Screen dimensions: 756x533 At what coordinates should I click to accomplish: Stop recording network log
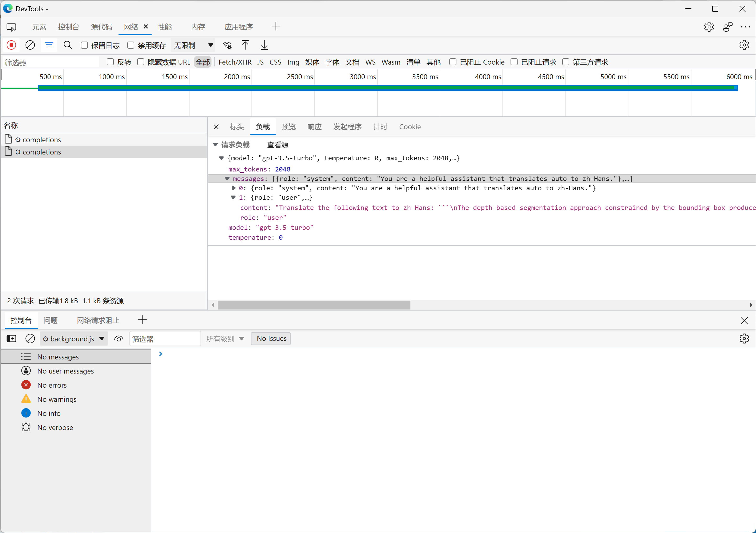[x=12, y=45]
